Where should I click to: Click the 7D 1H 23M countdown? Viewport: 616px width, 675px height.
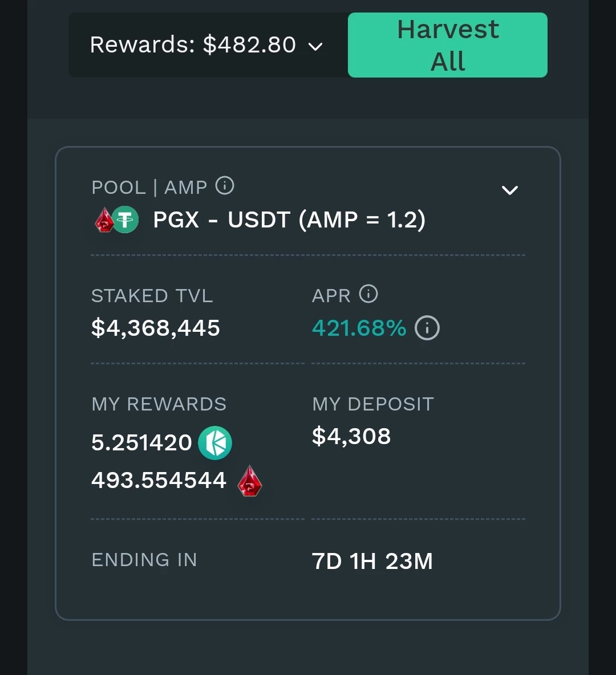(x=372, y=562)
